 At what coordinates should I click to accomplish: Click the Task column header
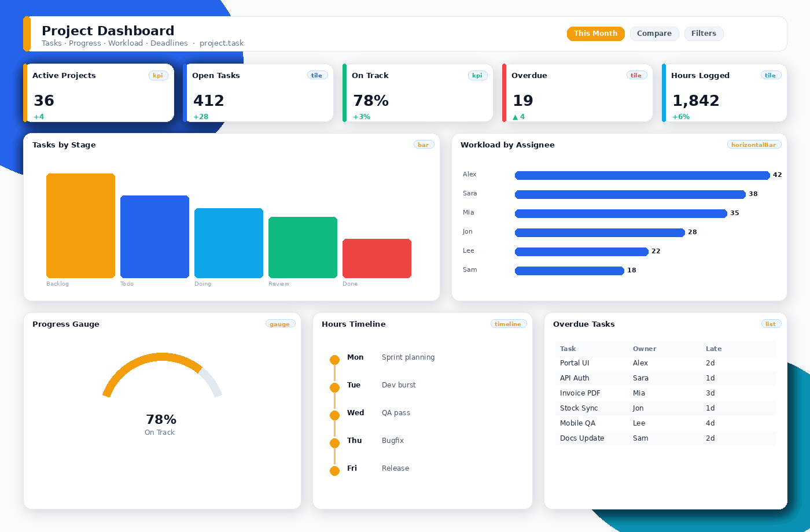coord(568,349)
